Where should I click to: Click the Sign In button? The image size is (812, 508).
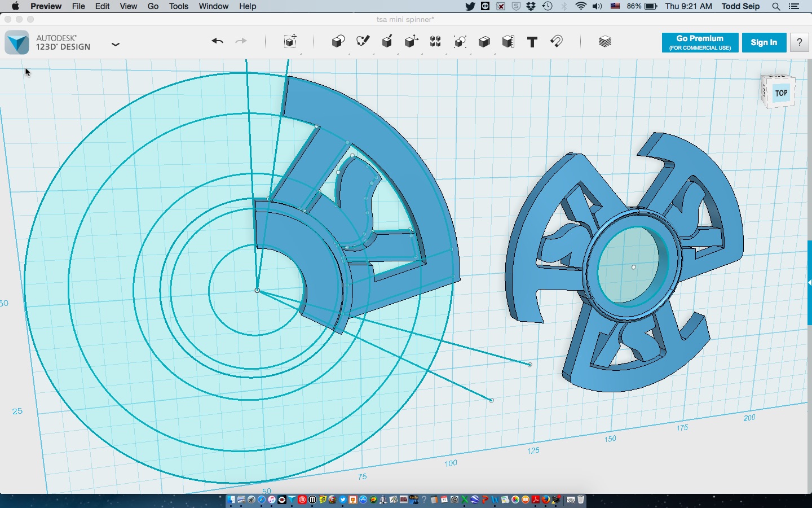click(764, 42)
